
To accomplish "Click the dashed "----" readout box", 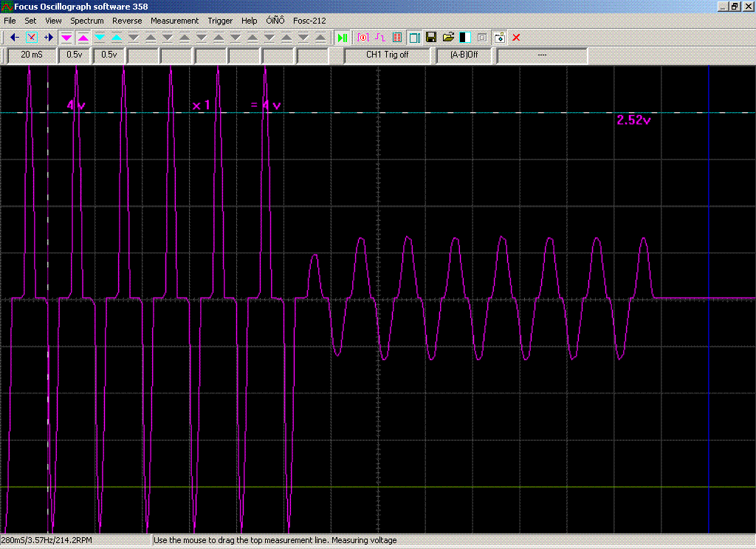I will (542, 55).
